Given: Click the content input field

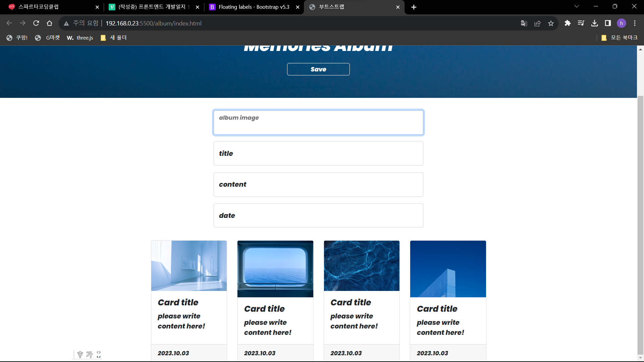Looking at the screenshot, I should 318,184.
